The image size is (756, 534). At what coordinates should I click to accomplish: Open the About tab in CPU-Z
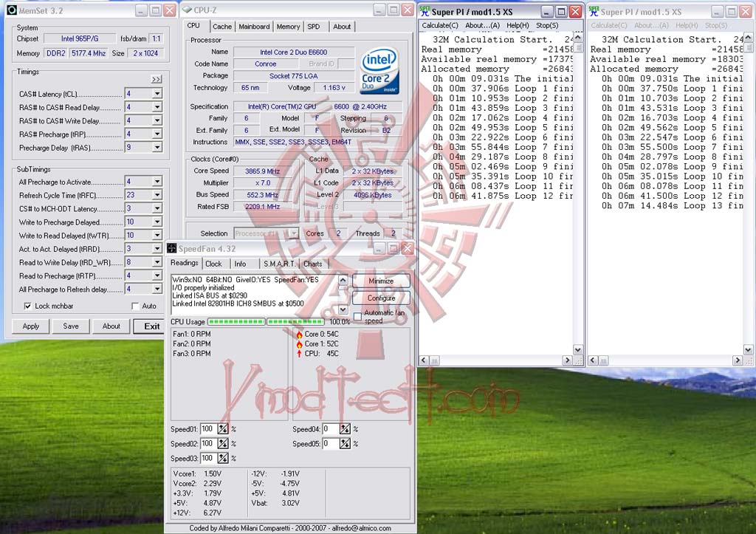342,27
